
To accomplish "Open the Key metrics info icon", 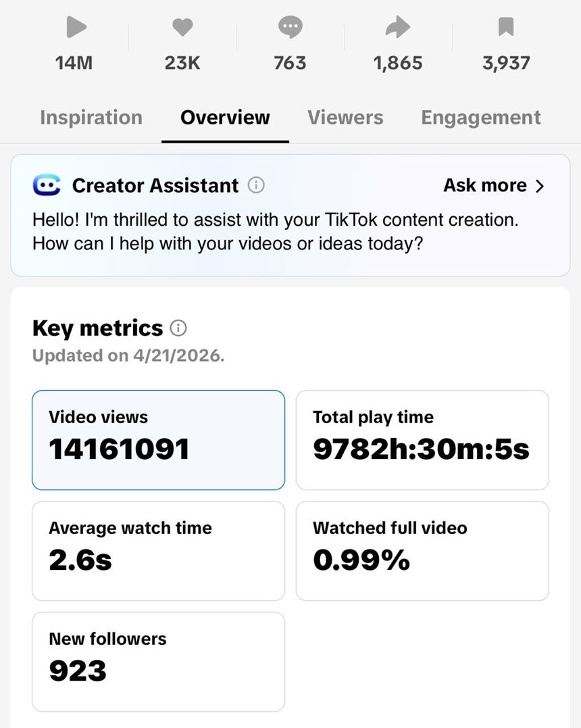I will tap(178, 329).
